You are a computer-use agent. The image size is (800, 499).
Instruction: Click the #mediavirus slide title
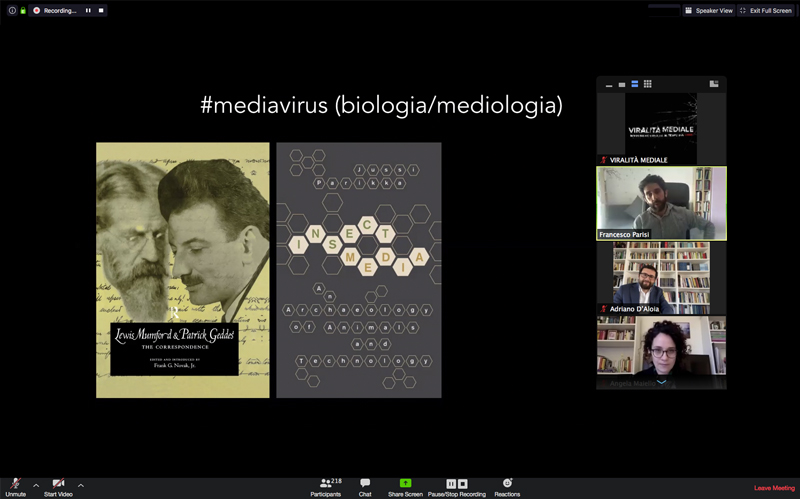coord(382,105)
